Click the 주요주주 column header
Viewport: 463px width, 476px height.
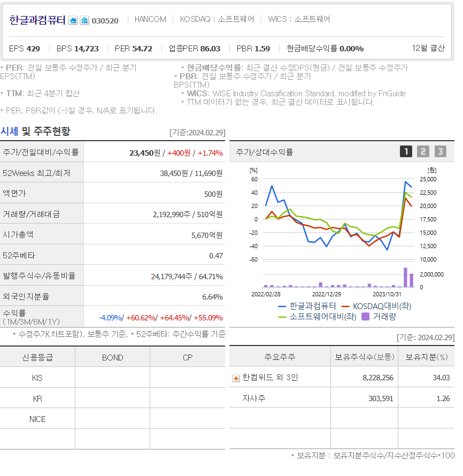coord(280,357)
